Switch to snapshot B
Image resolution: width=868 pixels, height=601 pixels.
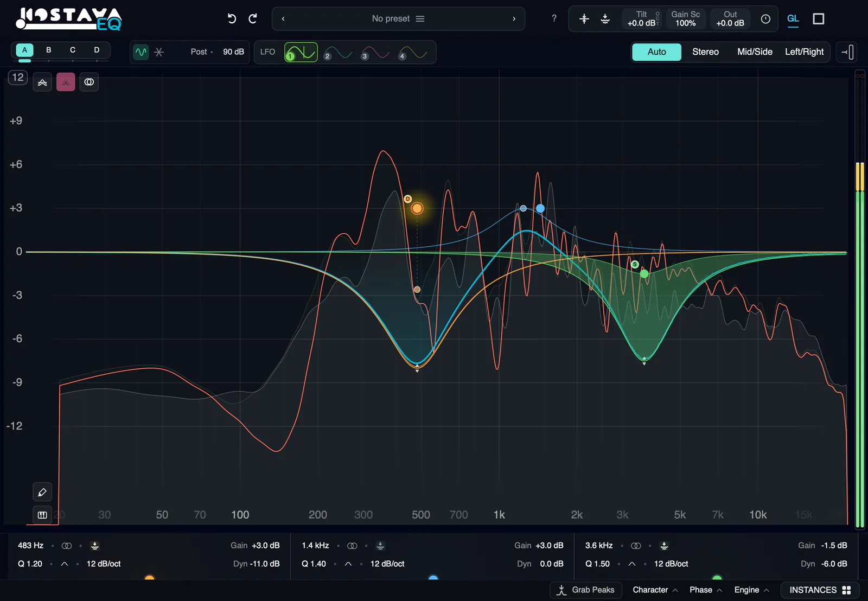(49, 50)
